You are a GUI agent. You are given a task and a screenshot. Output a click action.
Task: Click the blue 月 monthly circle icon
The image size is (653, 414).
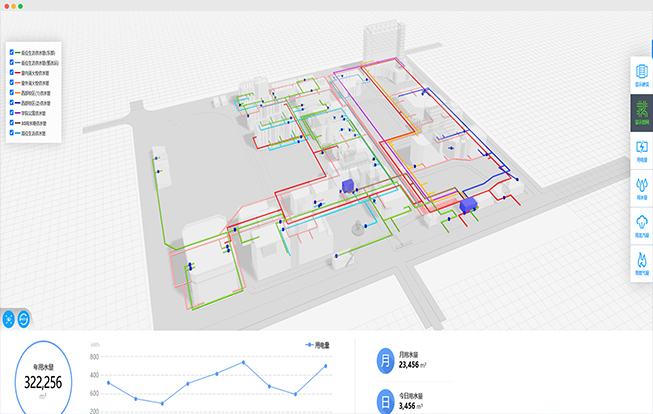(385, 362)
